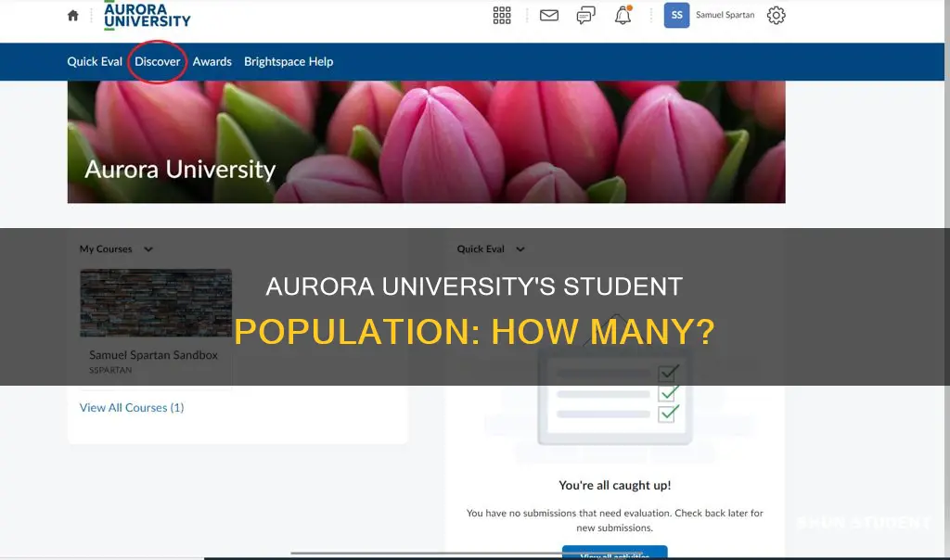950x560 pixels.
Task: Expand the My Courses widget chevron
Action: [x=148, y=249]
